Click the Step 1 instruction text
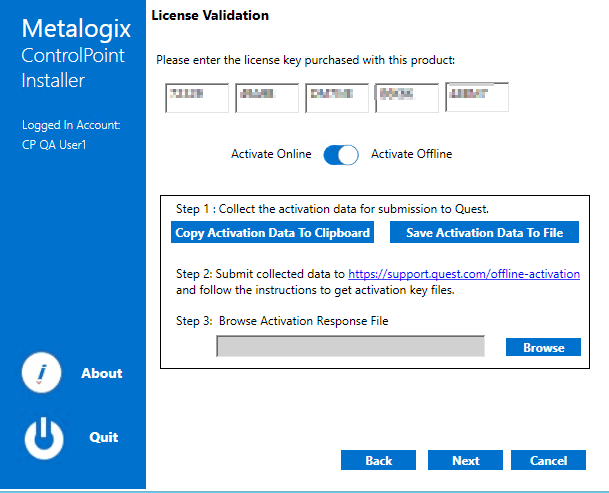 point(332,209)
